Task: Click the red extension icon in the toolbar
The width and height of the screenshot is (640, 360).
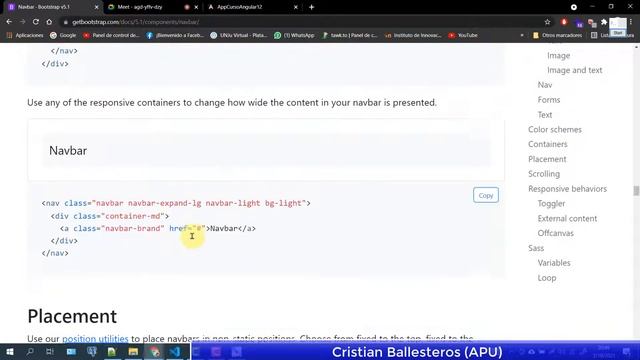Action: point(564,22)
